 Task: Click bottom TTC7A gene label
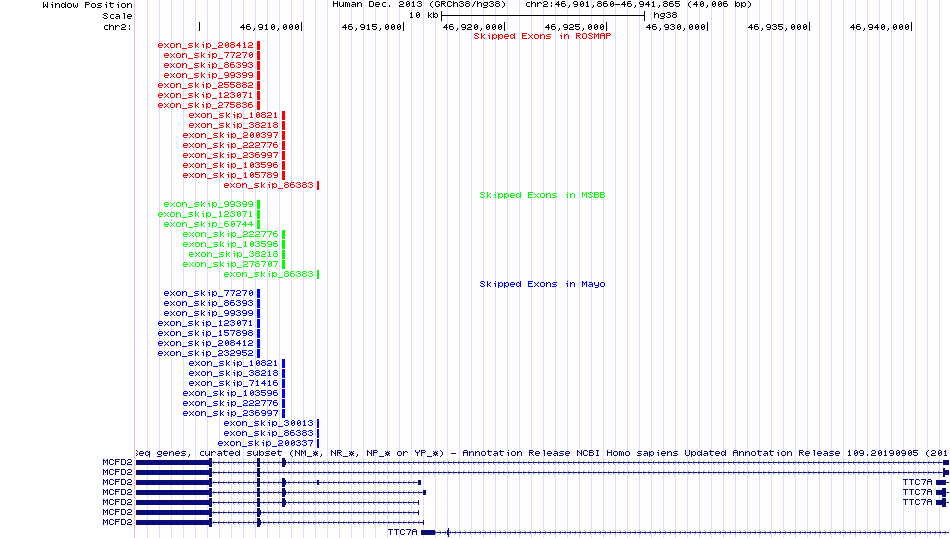(403, 533)
